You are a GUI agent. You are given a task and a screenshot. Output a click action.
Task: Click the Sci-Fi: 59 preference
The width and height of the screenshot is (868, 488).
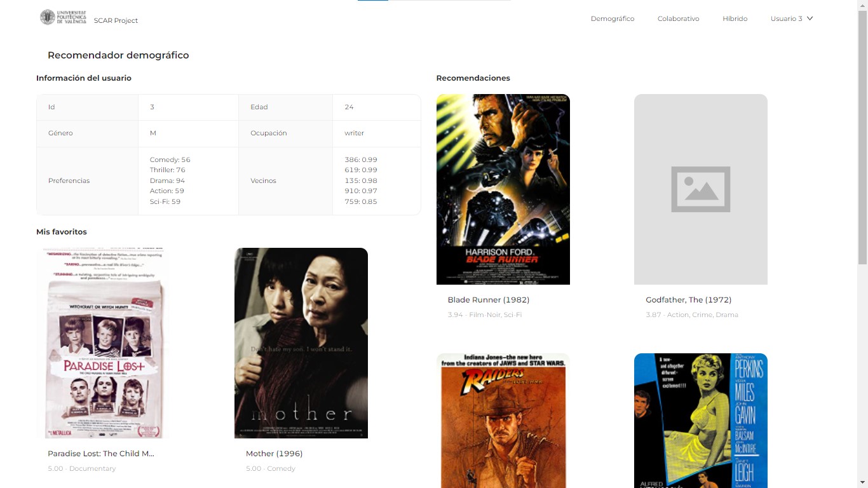coord(165,201)
